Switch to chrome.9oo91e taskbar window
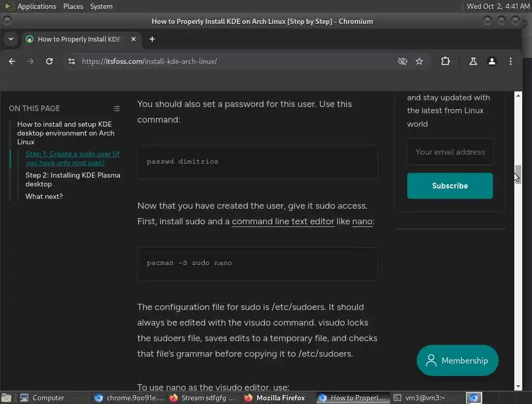The image size is (532, 404). [129, 398]
